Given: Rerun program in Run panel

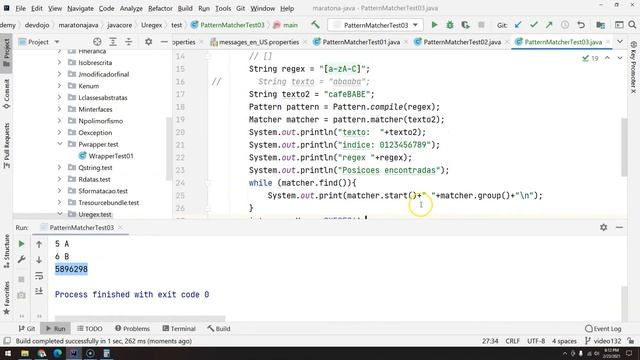Looking at the screenshot, I should pyautogui.click(x=21, y=244).
